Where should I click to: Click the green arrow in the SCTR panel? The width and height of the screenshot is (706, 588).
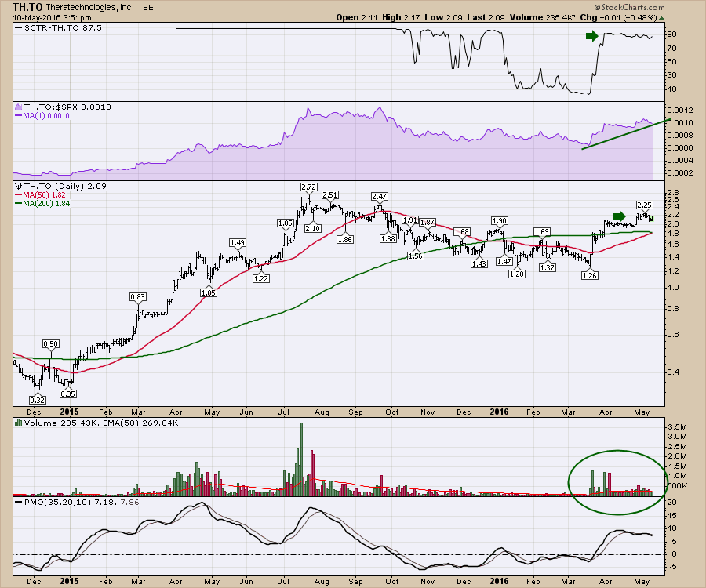[592, 35]
